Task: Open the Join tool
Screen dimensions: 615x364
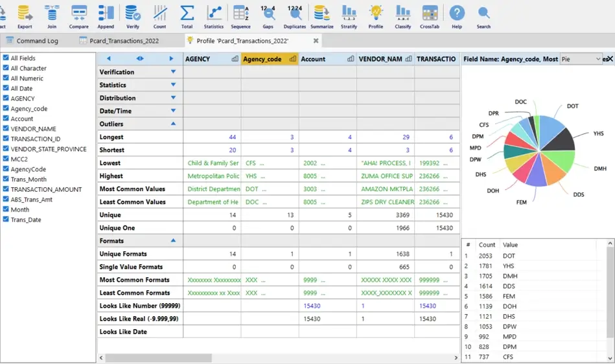Action: pyautogui.click(x=52, y=16)
